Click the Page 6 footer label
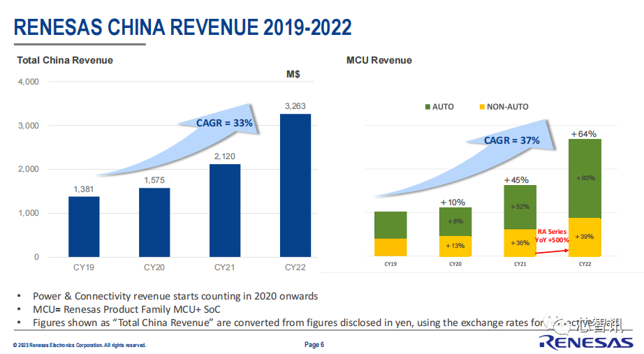 tap(314, 344)
